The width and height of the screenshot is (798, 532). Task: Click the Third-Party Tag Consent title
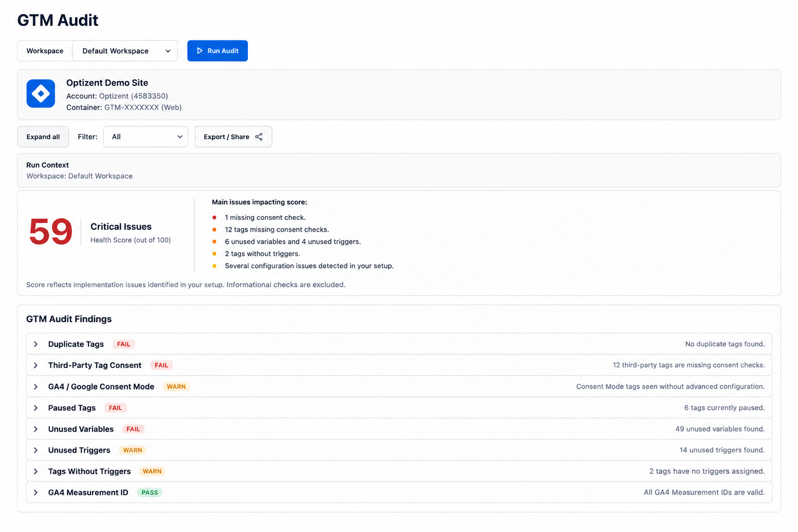tap(95, 365)
